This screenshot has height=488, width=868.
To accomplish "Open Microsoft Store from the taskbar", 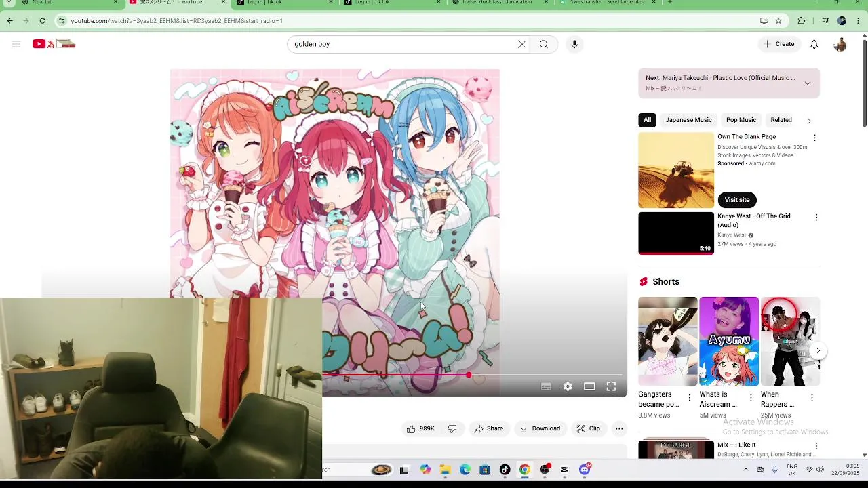I will coord(485,470).
